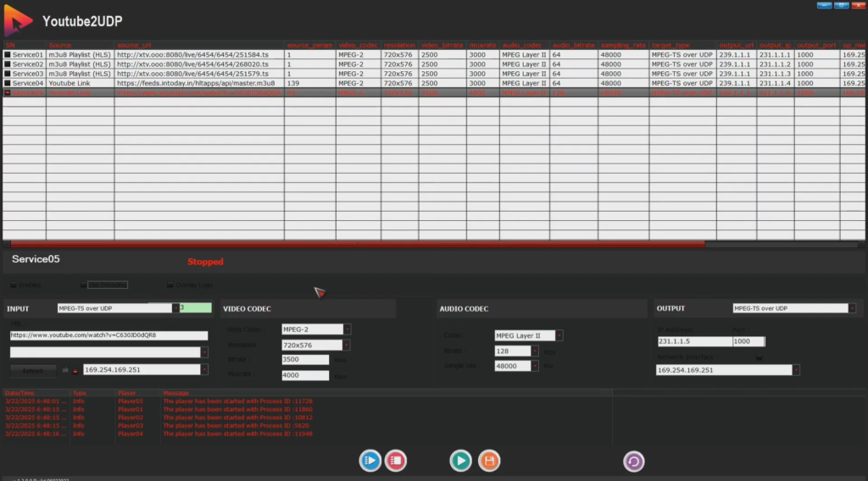Click the orange save icon
The image size is (868, 481).
(489, 461)
